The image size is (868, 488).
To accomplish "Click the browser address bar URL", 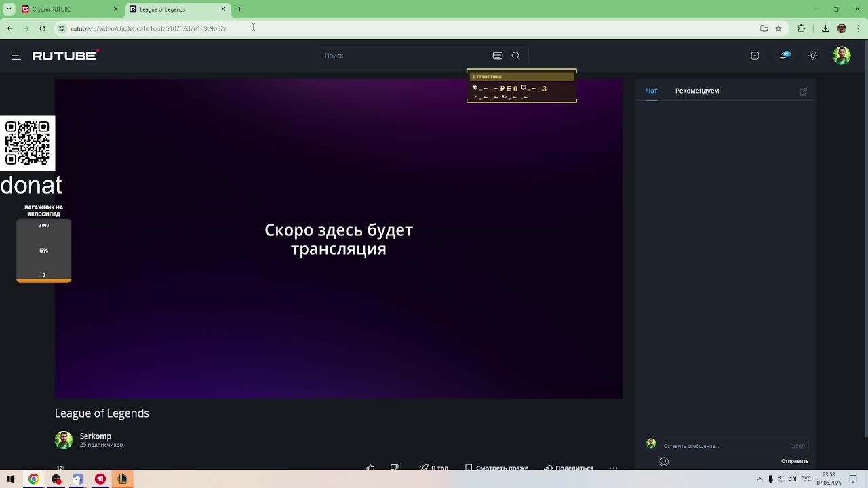I will pyautogui.click(x=149, y=28).
